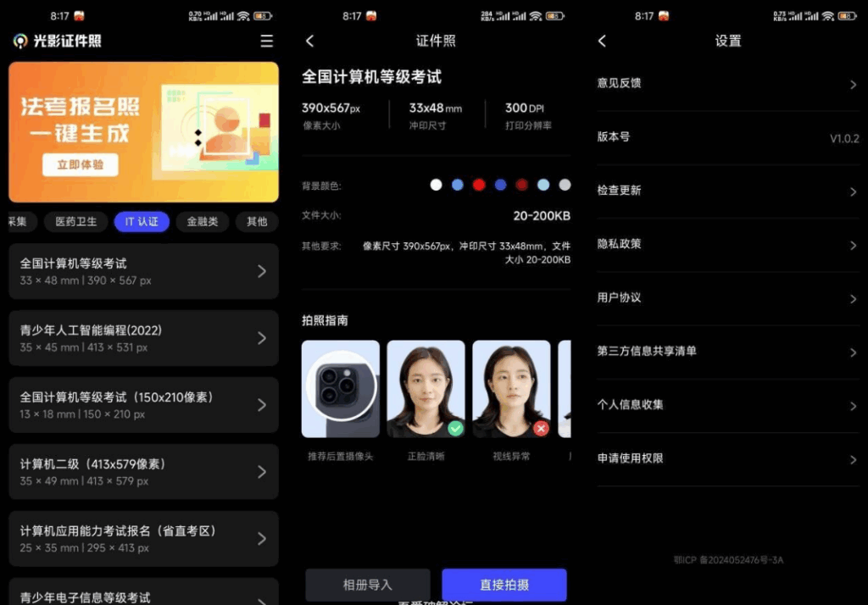
Task: Switch to the 医药卫生 category tab
Action: [x=75, y=221]
